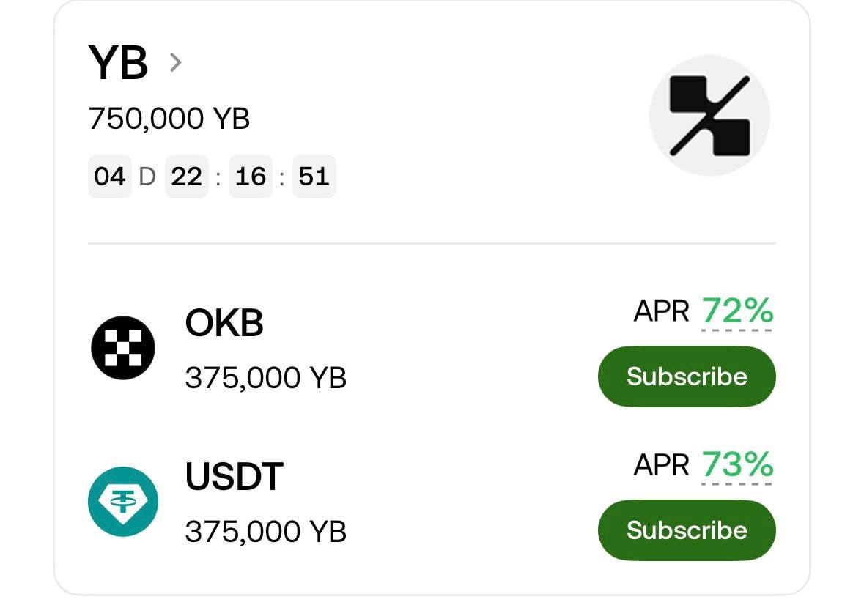The height and width of the screenshot is (616, 864).
Task: Subscribe to the OKB pool
Action: click(687, 376)
